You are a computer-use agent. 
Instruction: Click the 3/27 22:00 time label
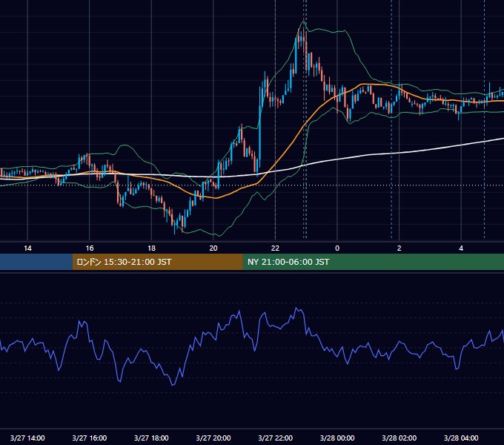[x=276, y=438]
